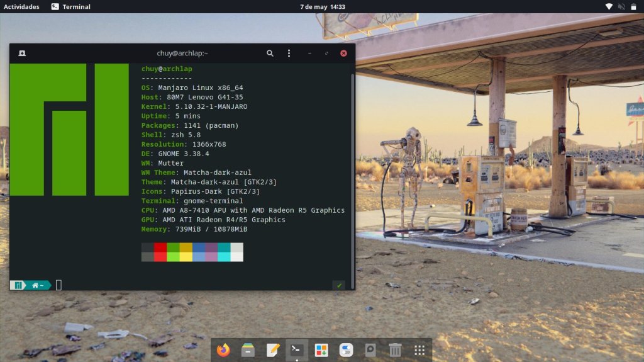
Task: Open the terminal three-dot menu
Action: 289,54
